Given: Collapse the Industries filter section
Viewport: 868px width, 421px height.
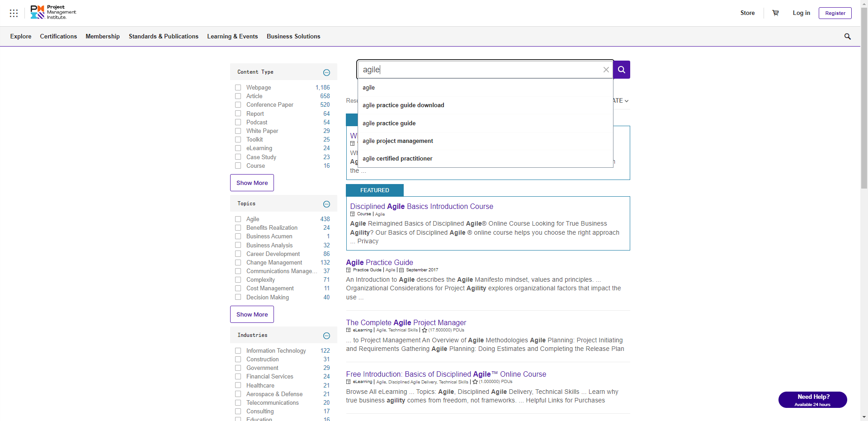Looking at the screenshot, I should 326,336.
